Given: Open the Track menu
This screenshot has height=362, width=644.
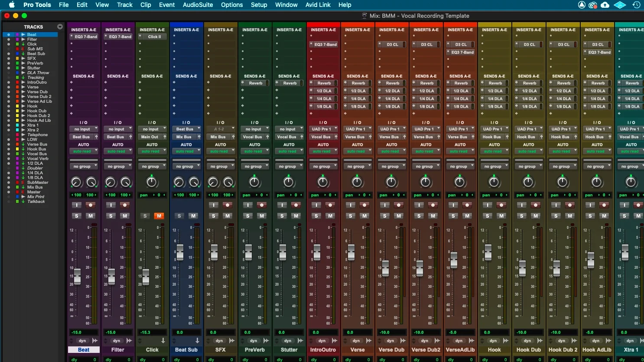Looking at the screenshot, I should tap(125, 5).
